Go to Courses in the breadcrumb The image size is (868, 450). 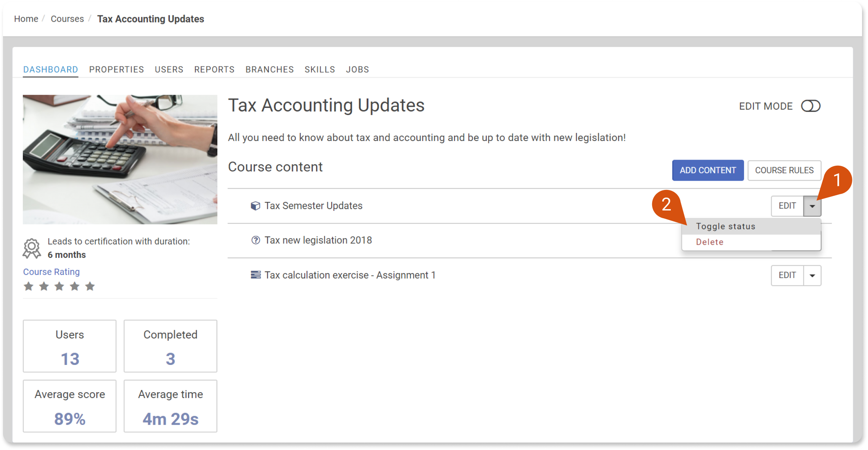tap(67, 19)
